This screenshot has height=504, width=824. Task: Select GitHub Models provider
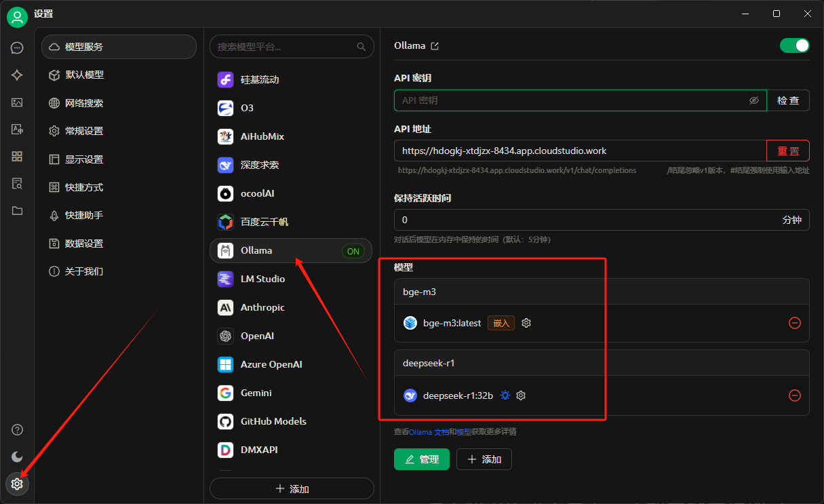[292, 421]
